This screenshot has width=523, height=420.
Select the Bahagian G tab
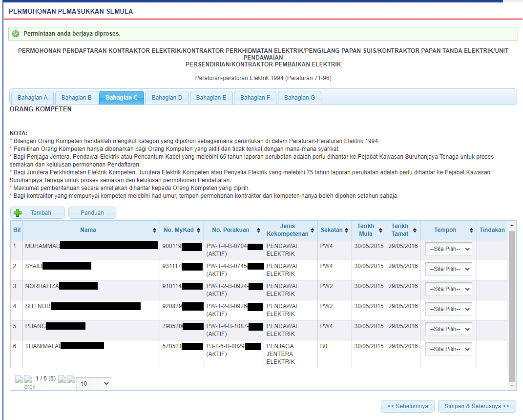(x=299, y=98)
